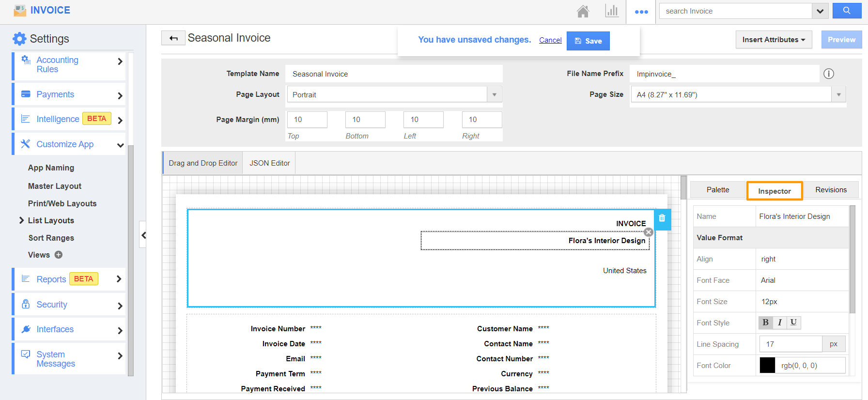Click the Cancel link
Screen dimensions: 868x400
click(x=550, y=40)
